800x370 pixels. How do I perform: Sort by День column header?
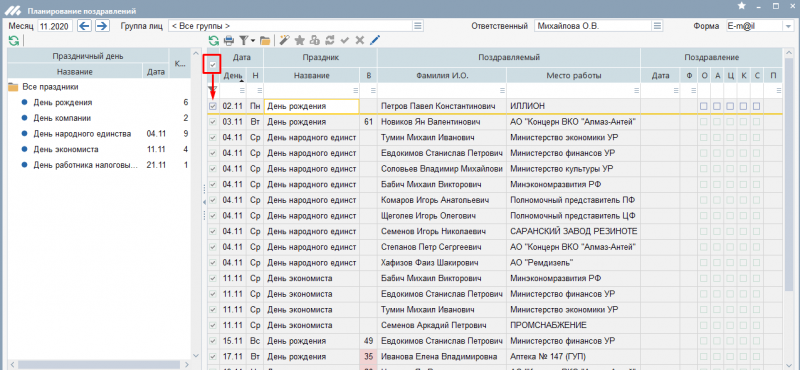233,76
